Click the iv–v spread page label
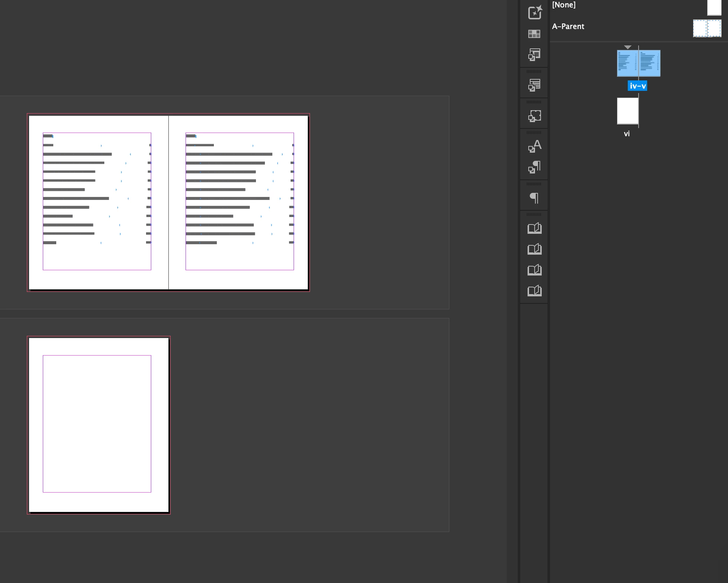The width and height of the screenshot is (728, 583). click(x=637, y=86)
